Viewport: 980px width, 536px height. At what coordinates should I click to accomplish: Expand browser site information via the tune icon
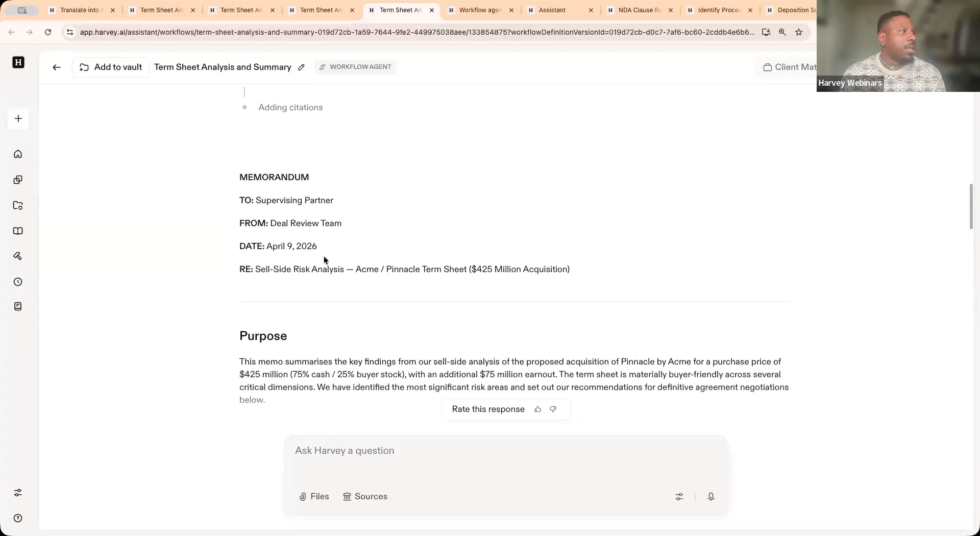click(70, 32)
